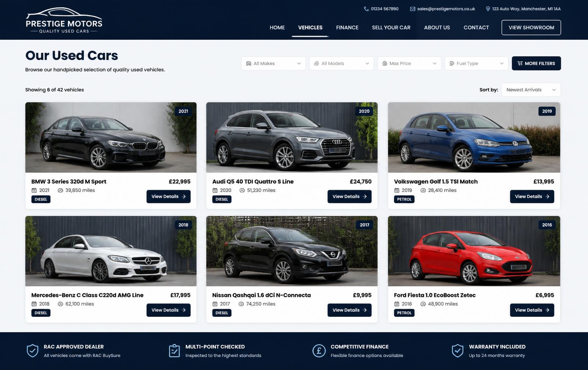Click Competitive Finance pound icon
This screenshot has height=370, width=588.
point(319,351)
